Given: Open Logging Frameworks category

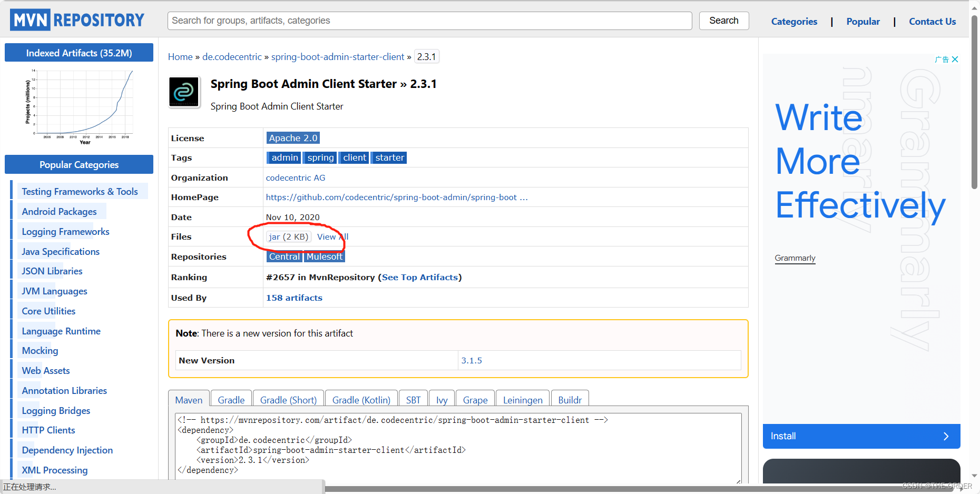Looking at the screenshot, I should click(x=65, y=232).
